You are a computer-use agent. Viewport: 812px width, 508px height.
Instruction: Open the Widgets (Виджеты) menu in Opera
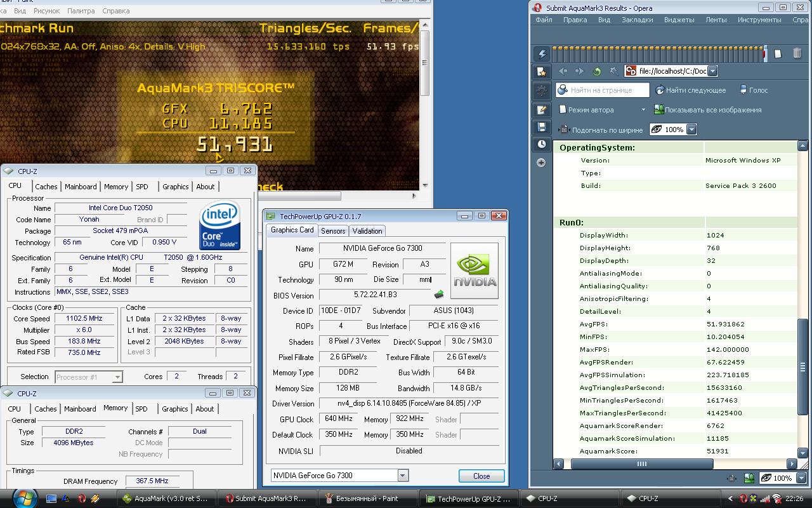(679, 20)
